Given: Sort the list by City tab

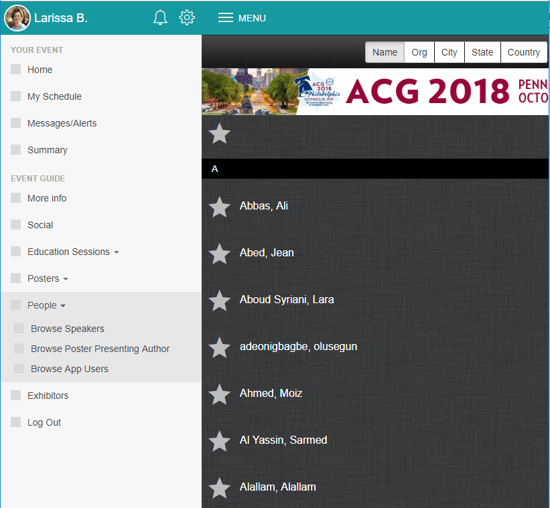Looking at the screenshot, I should pyautogui.click(x=449, y=52).
